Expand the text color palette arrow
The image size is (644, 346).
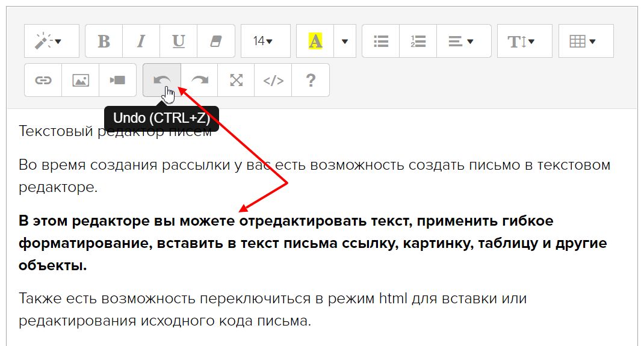[345, 41]
